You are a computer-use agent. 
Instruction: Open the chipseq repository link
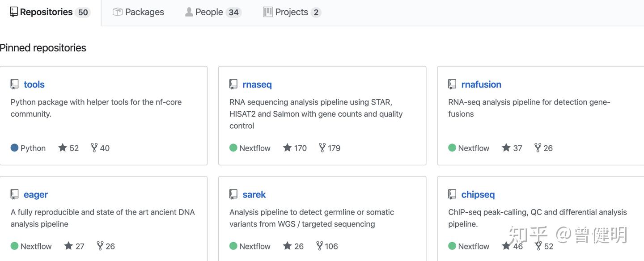tap(478, 194)
